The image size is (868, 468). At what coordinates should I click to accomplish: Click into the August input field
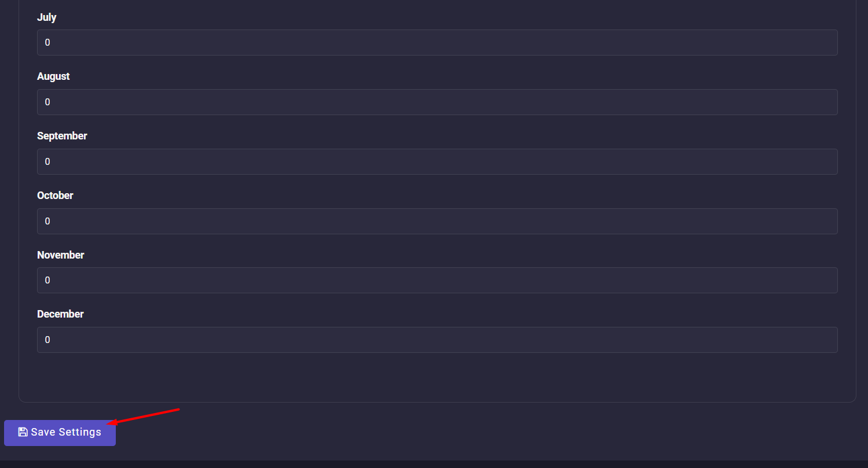[437, 102]
